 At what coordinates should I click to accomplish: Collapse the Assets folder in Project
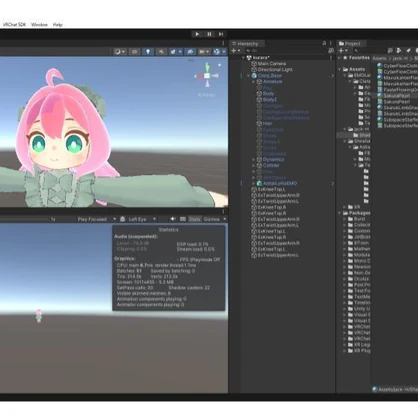tap(340, 69)
